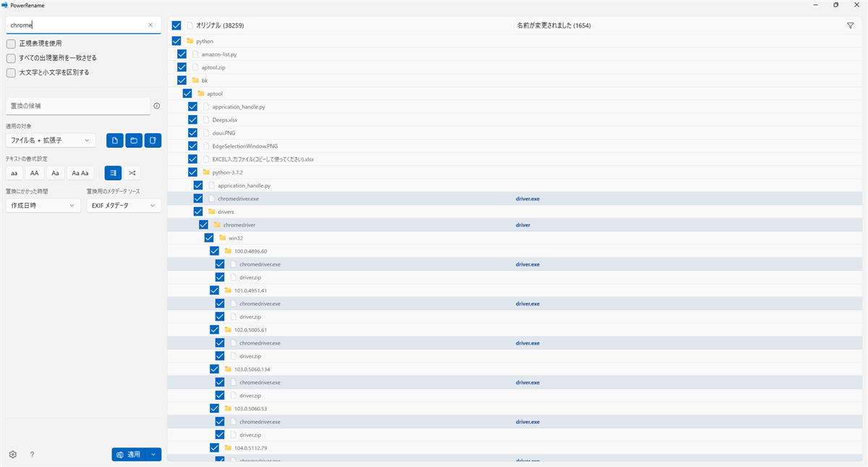This screenshot has width=868, height=467.
Task: Enable the 大文字と小文字を区別する checkbox
Action: coord(11,72)
